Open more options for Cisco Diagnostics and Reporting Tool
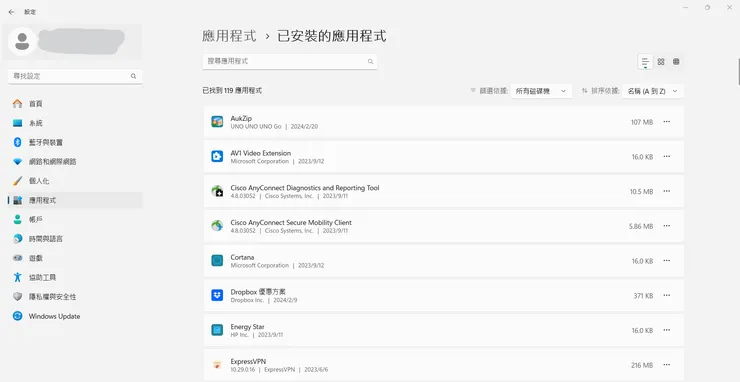This screenshot has height=382, width=740. pyautogui.click(x=666, y=191)
